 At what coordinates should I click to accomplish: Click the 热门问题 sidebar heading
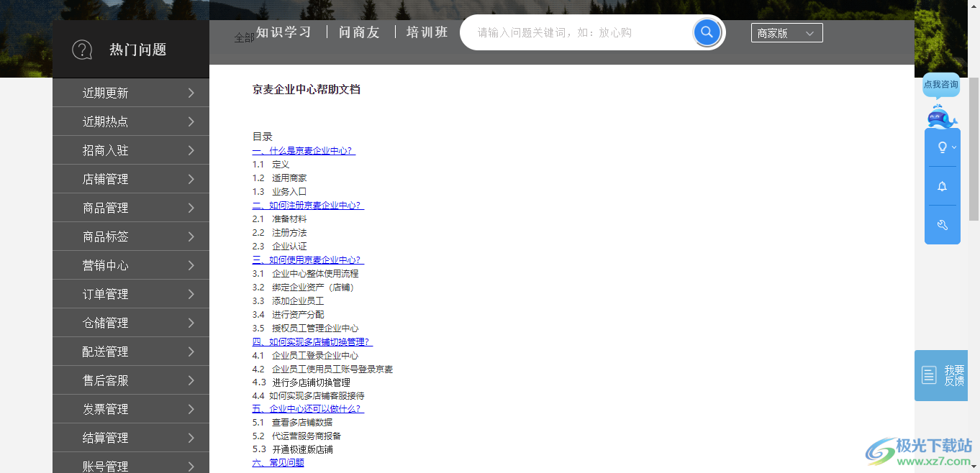point(138,50)
